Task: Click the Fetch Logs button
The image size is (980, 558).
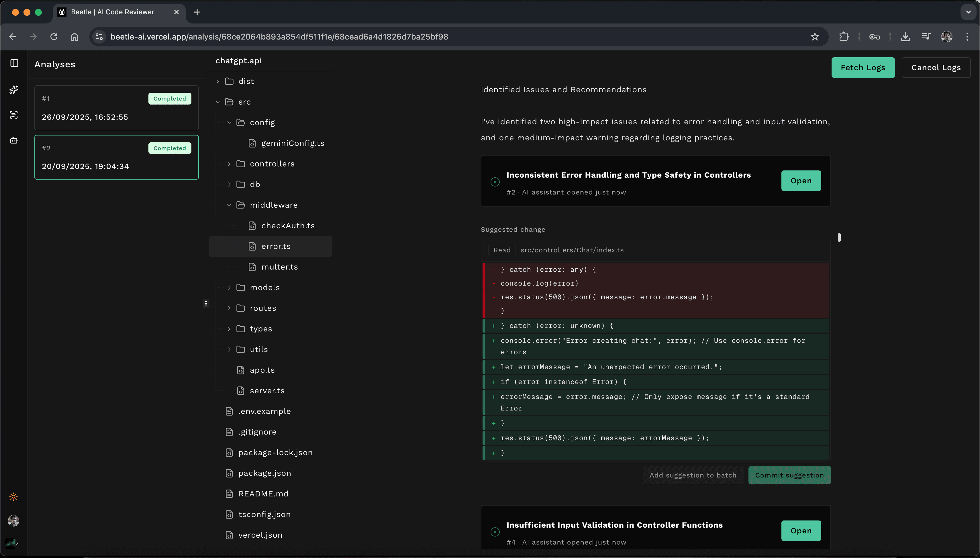Action: [863, 68]
